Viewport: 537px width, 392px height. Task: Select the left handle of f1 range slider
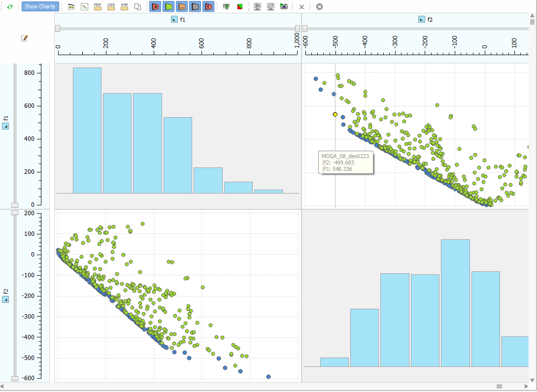coord(58,29)
